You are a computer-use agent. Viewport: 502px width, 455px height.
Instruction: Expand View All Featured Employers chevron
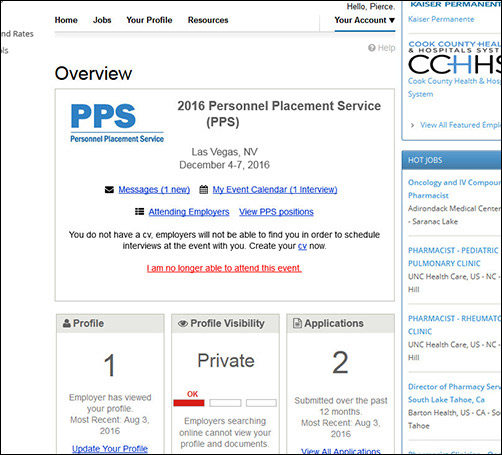pyautogui.click(x=413, y=125)
